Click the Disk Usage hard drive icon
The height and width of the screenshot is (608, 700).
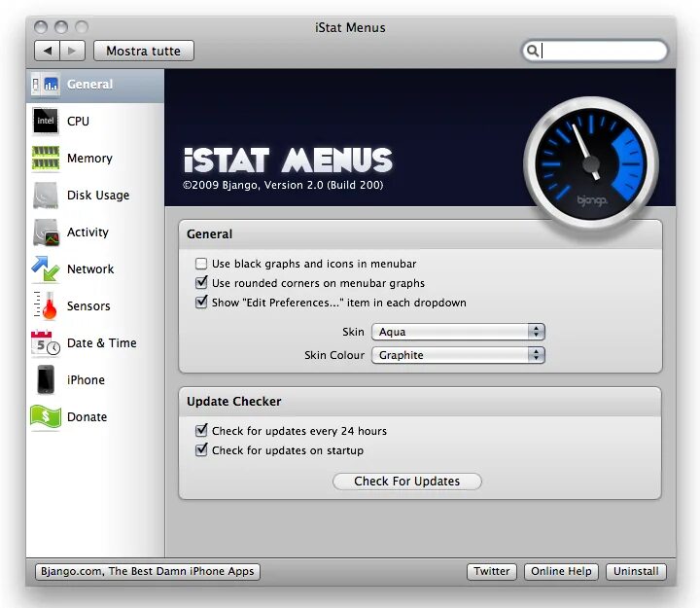tap(46, 196)
